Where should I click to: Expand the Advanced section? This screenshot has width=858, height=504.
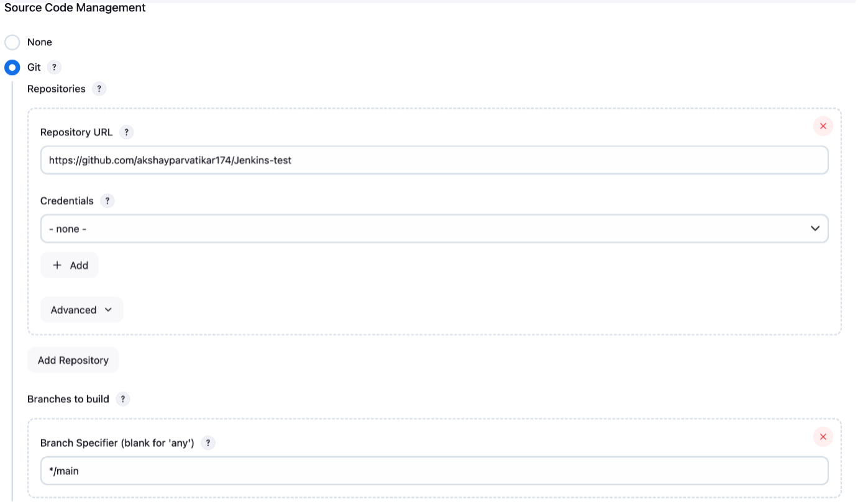(81, 309)
